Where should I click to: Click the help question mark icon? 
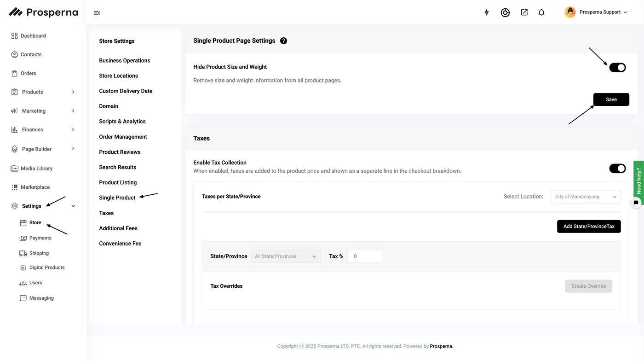coord(283,41)
